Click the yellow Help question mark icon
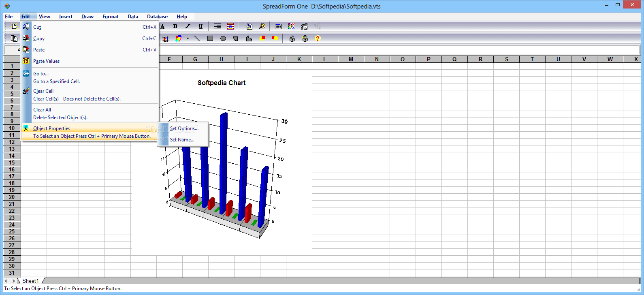 point(318,38)
